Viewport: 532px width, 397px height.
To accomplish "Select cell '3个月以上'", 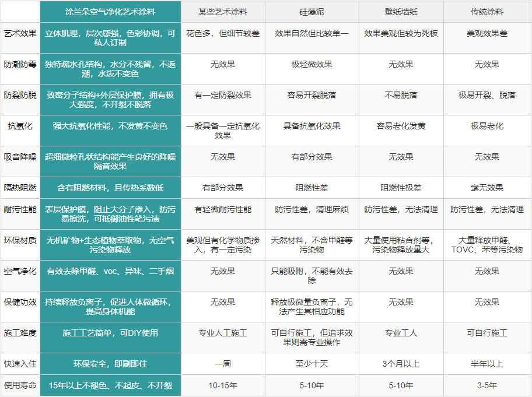I will (401, 364).
